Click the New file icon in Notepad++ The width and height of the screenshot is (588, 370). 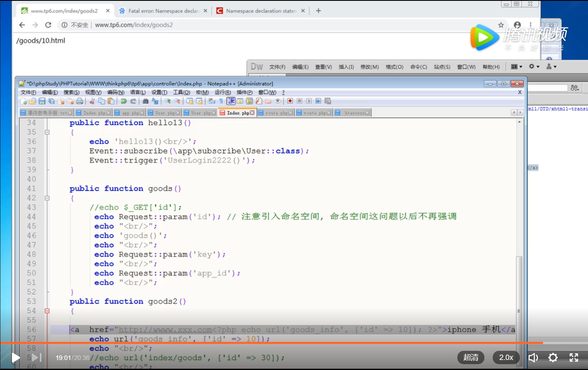[x=23, y=101]
